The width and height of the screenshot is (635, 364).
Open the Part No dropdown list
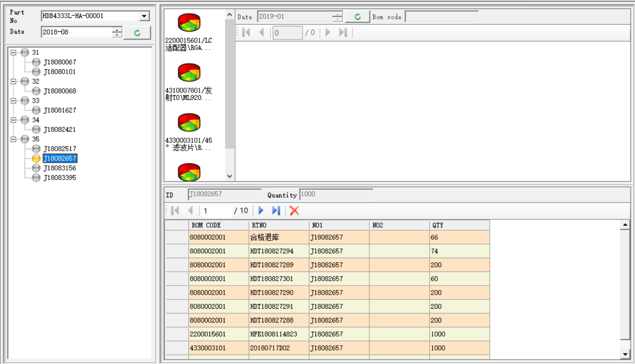(144, 16)
